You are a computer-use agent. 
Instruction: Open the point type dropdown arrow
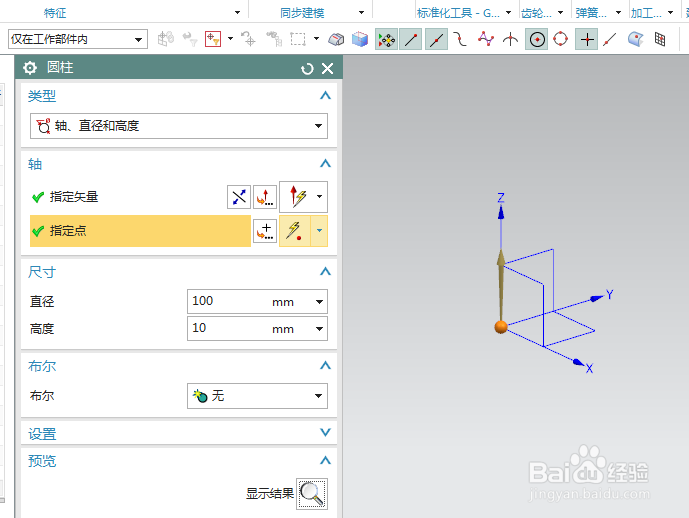[x=319, y=231]
